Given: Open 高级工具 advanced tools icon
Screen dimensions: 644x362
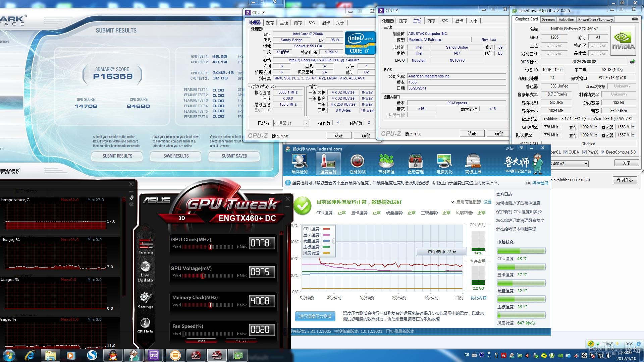Looking at the screenshot, I should coord(473,164).
